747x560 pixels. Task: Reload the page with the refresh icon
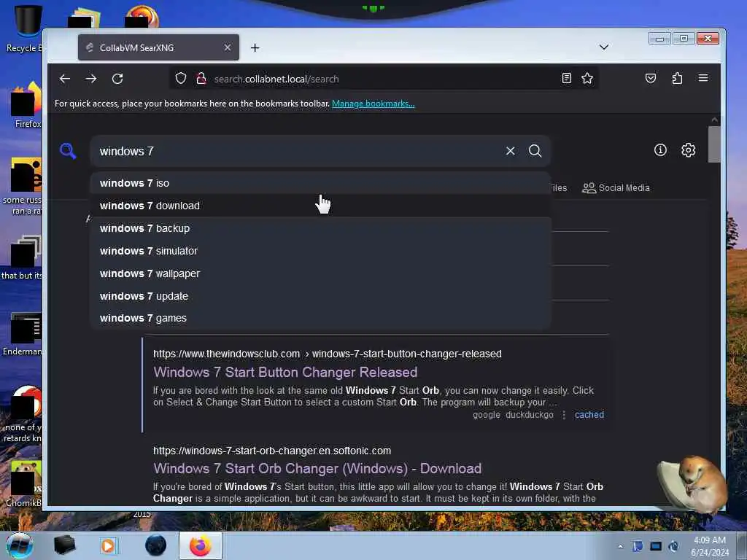coord(117,79)
